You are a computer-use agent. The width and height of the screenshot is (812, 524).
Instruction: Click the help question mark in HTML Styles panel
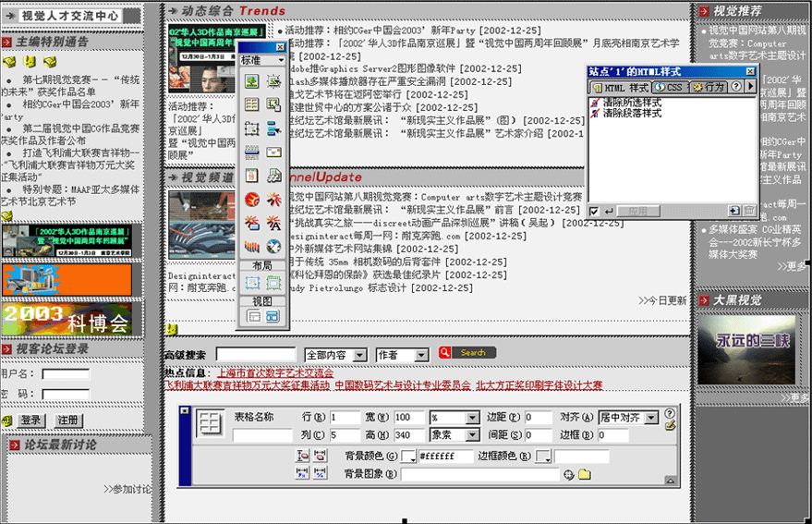click(737, 86)
